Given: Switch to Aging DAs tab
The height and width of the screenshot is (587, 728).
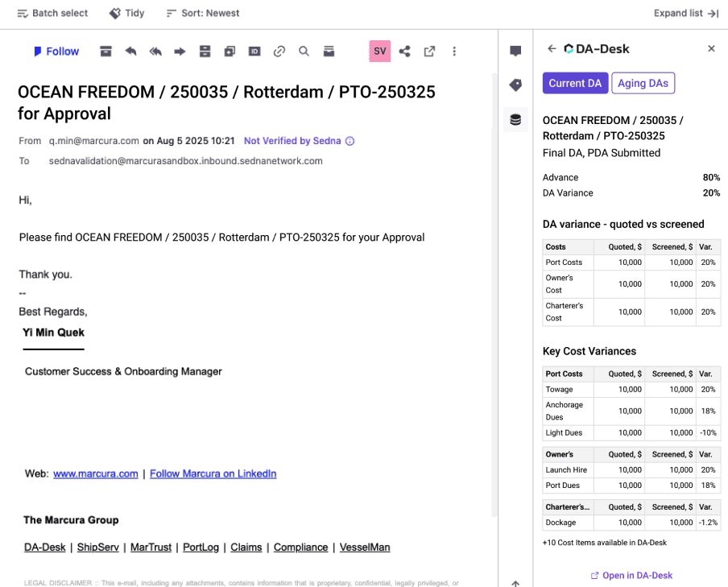Looking at the screenshot, I should pos(643,83).
